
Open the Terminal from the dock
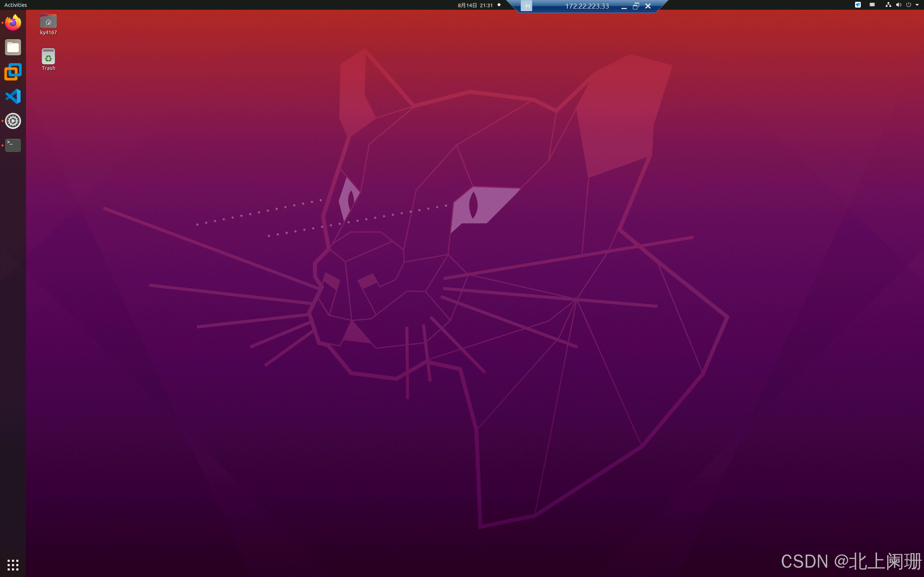[13, 145]
